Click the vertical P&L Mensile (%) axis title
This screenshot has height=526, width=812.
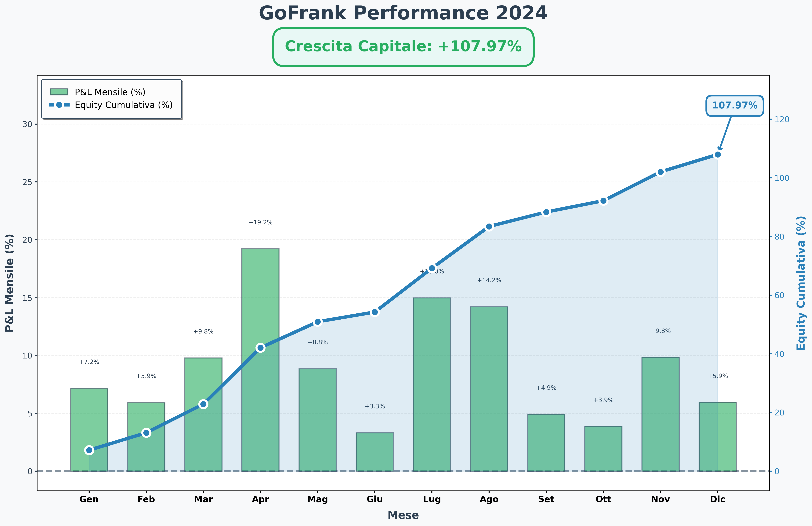[10, 283]
